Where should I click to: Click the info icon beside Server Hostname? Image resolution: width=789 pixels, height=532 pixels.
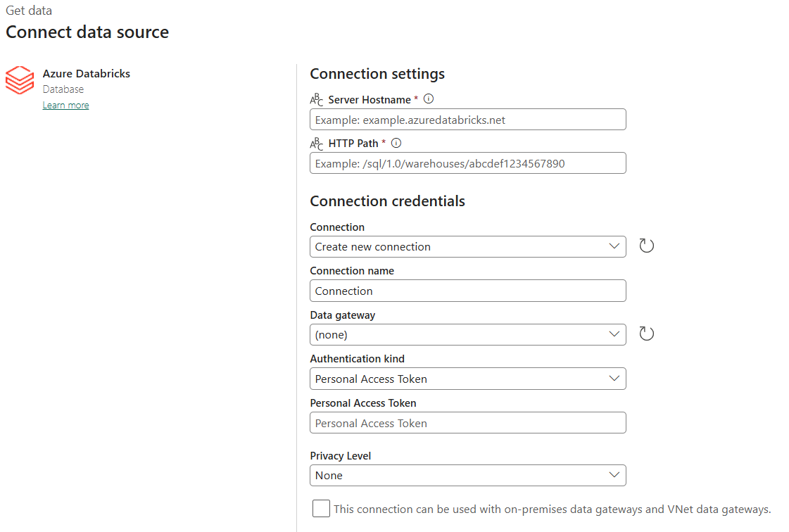pos(428,99)
